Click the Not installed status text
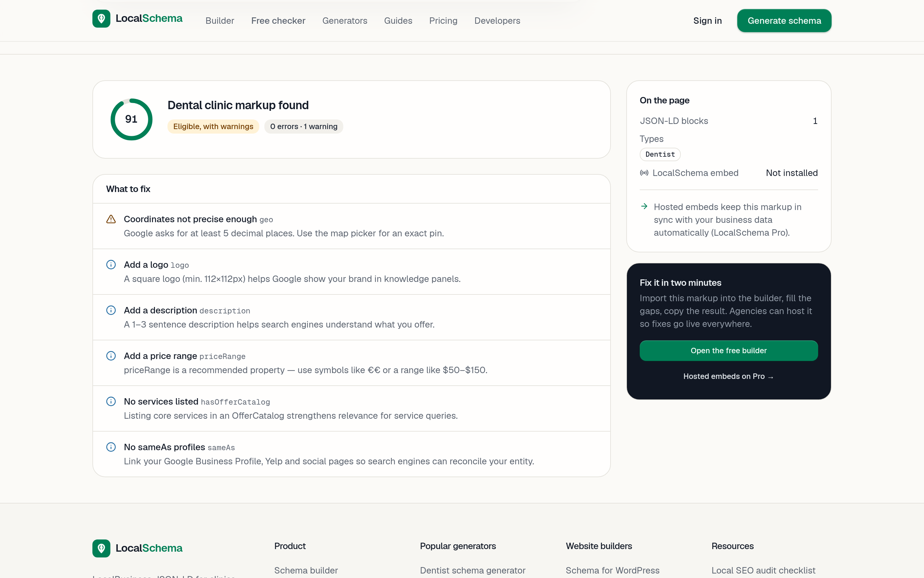This screenshot has width=924, height=578. (x=791, y=173)
